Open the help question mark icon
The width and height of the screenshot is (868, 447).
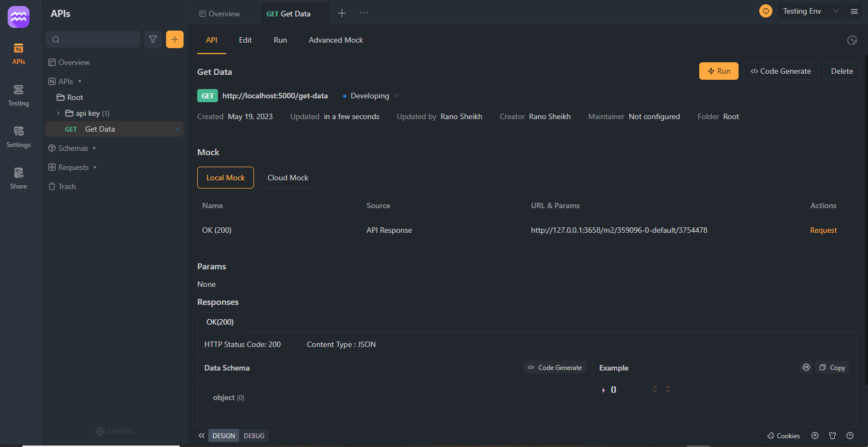coord(850,436)
